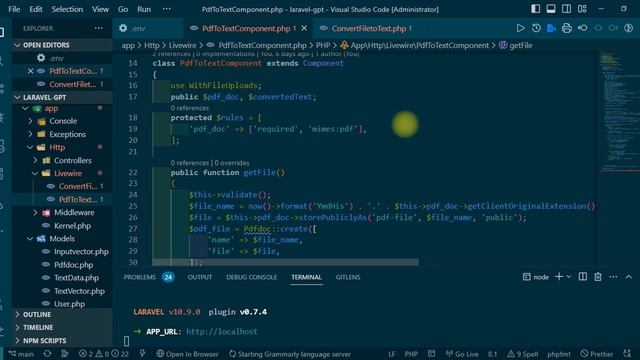Open the Debug Console tab
This screenshot has height=360, width=640.
(x=251, y=277)
